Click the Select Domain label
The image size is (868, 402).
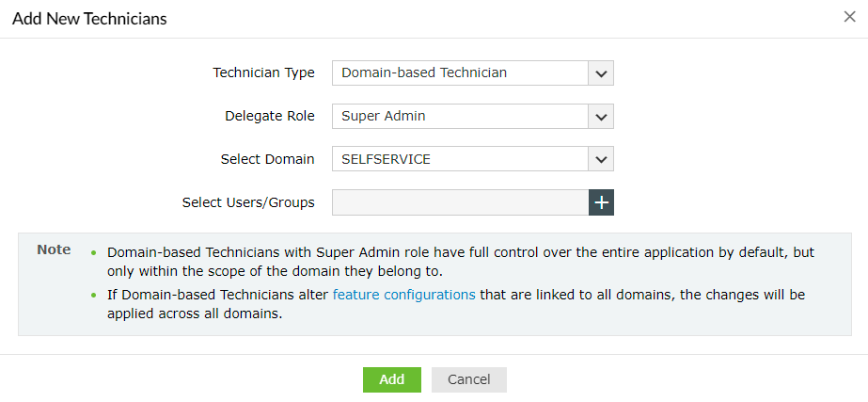click(267, 159)
